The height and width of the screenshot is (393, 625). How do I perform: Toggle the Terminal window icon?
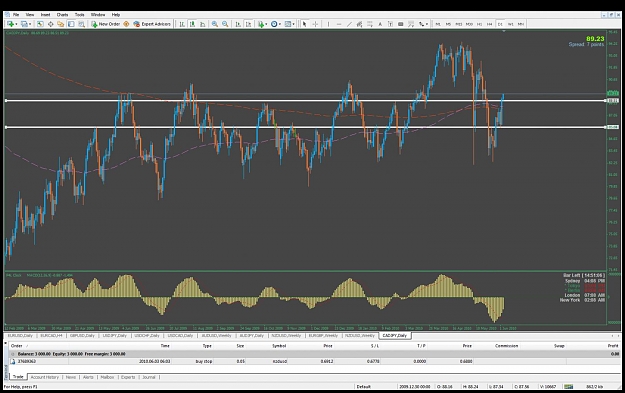(71, 24)
